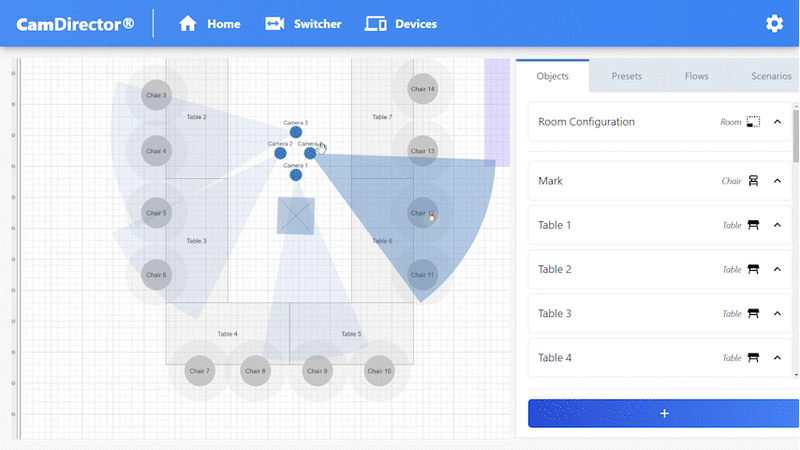Select the Camera 3 circle on the floor plan

coord(295,132)
